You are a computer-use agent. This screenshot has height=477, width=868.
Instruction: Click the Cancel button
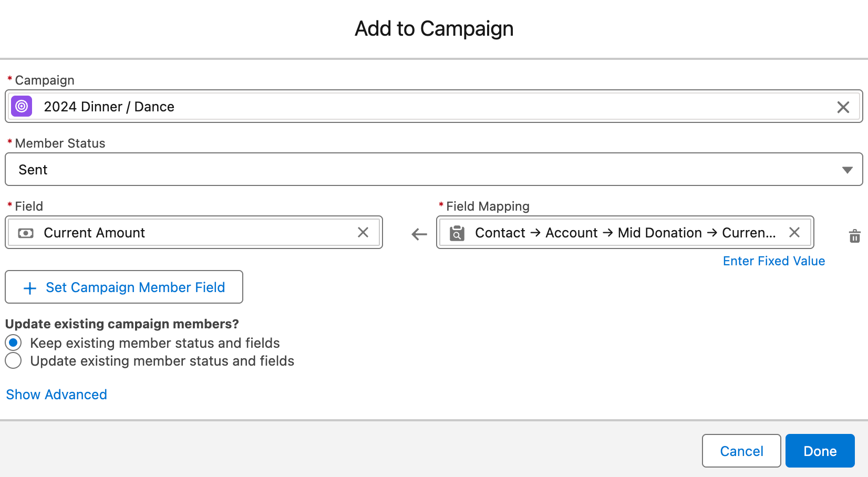(741, 451)
